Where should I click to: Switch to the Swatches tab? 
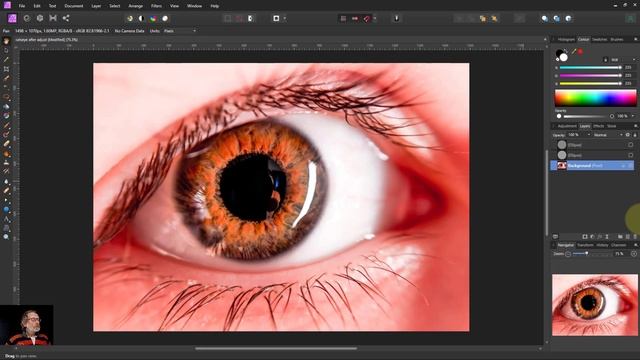(600, 40)
